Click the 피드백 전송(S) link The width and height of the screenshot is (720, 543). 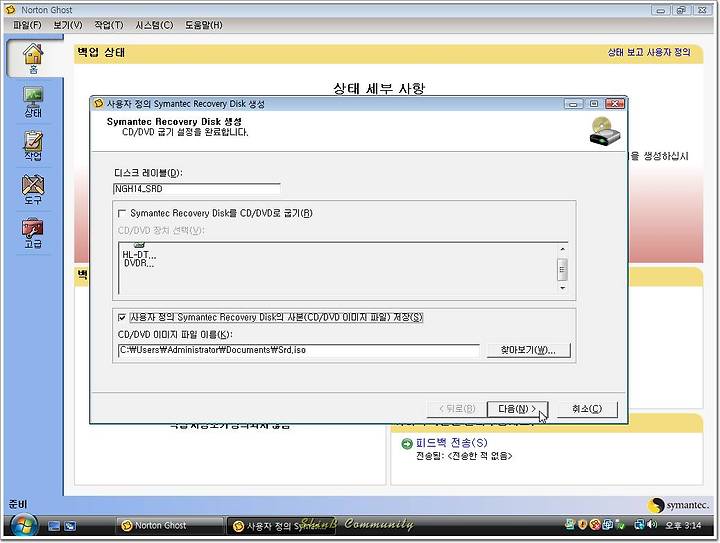point(452,443)
